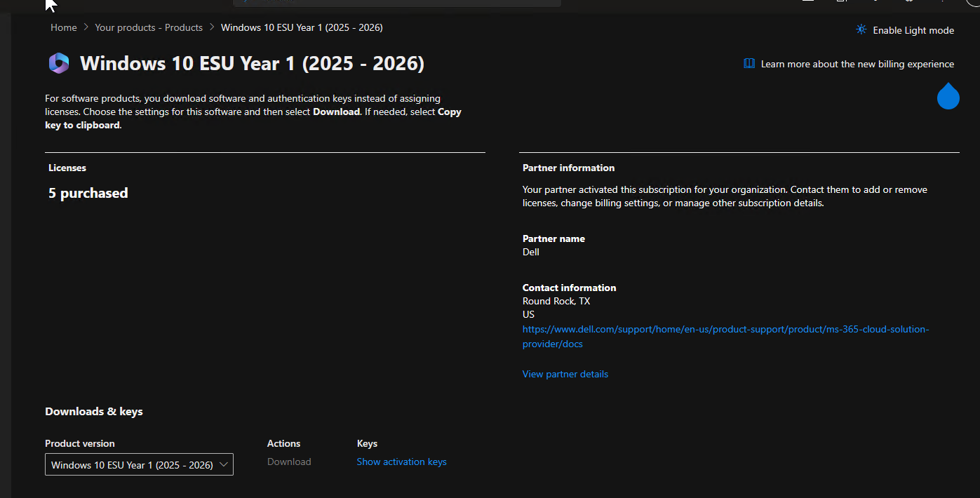
Task: Click the Download action
Action: [289, 462]
